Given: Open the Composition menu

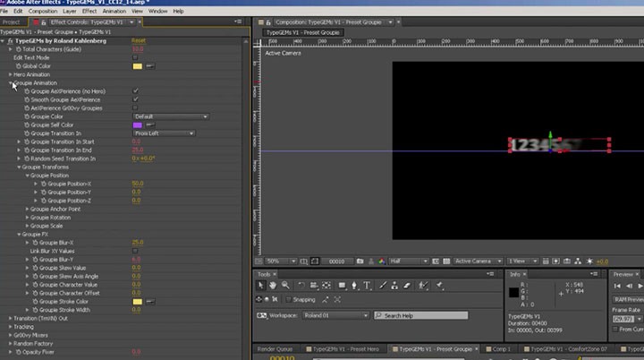Looking at the screenshot, I should (x=43, y=11).
